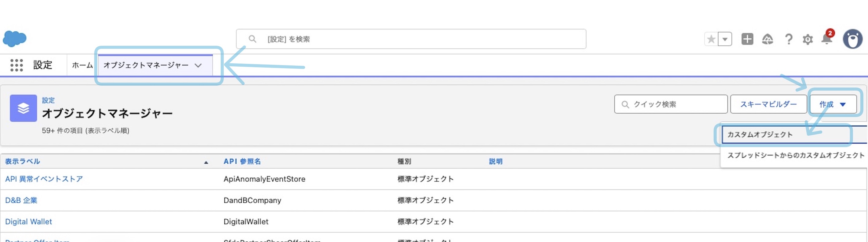Open the D&B 企業 object link
This screenshot has width=868, height=242.
[x=21, y=200]
